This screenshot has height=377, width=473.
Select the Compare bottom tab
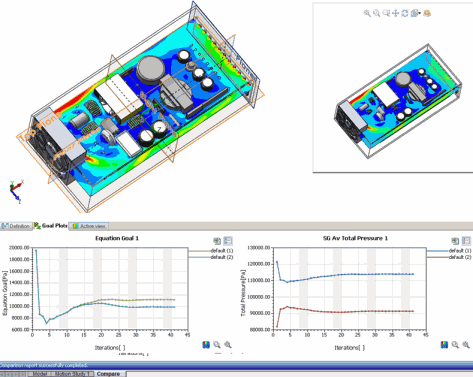pos(108,374)
